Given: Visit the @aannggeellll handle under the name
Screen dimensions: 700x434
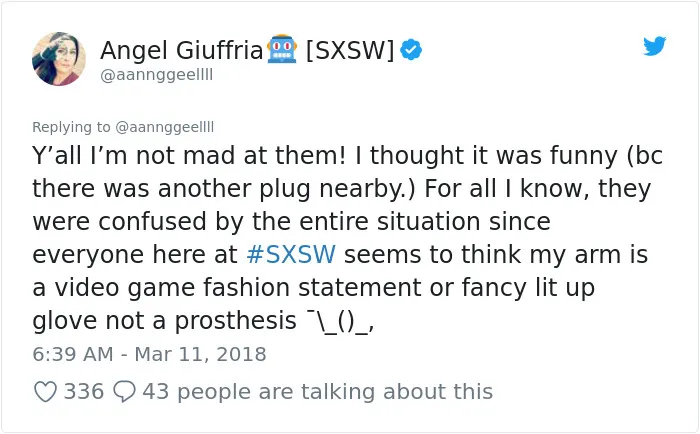Looking at the screenshot, I should (157, 75).
